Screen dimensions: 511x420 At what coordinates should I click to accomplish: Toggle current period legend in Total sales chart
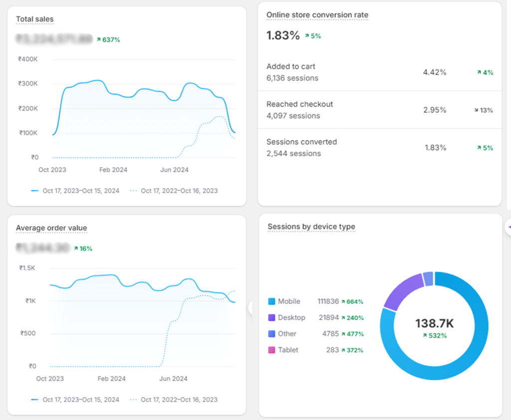[75, 191]
